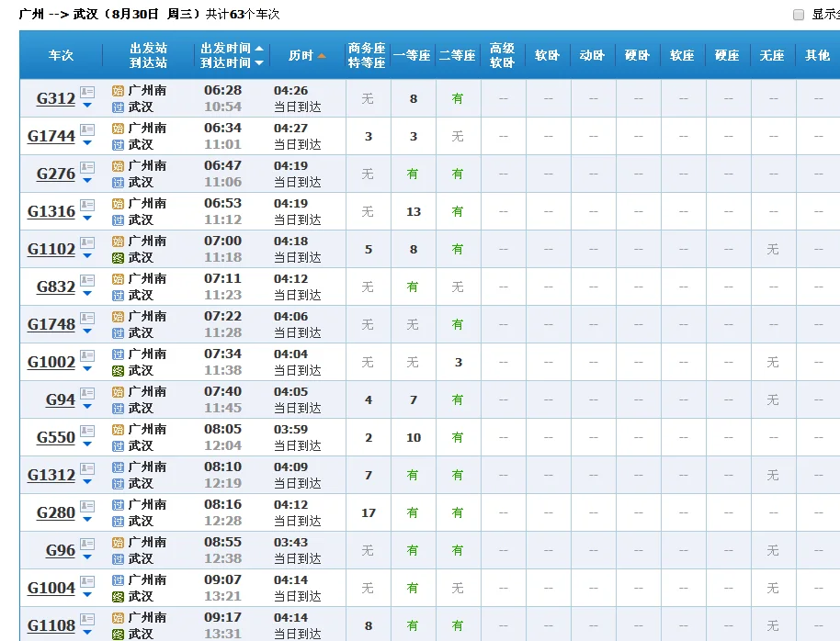840x641 pixels.
Task: Click the ID card icon beside G96
Action: point(87,544)
